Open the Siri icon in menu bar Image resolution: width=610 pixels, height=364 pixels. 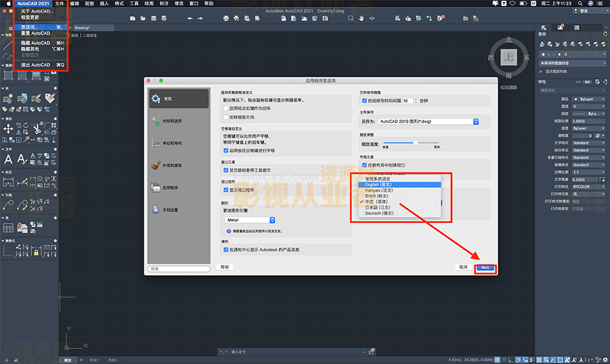tap(590, 3)
